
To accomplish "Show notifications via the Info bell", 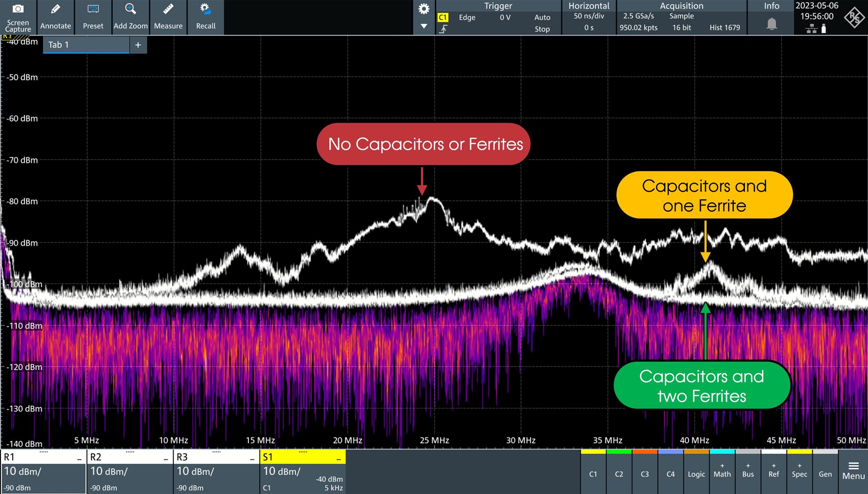I will point(772,23).
